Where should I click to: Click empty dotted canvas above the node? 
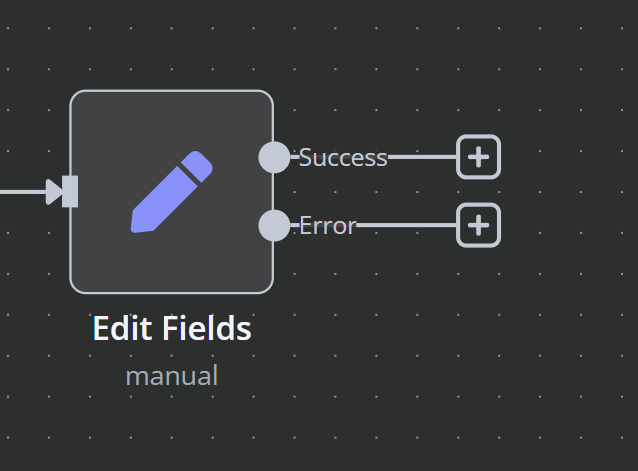click(x=171, y=49)
